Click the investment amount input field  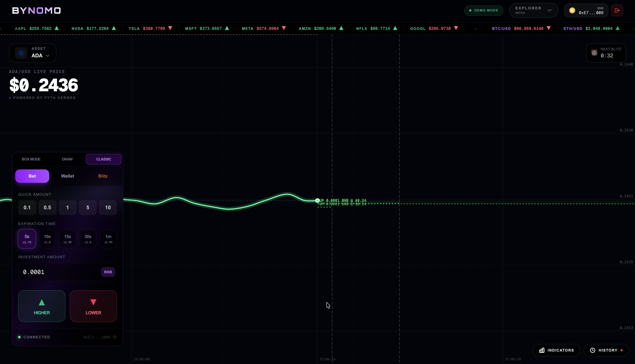59,272
